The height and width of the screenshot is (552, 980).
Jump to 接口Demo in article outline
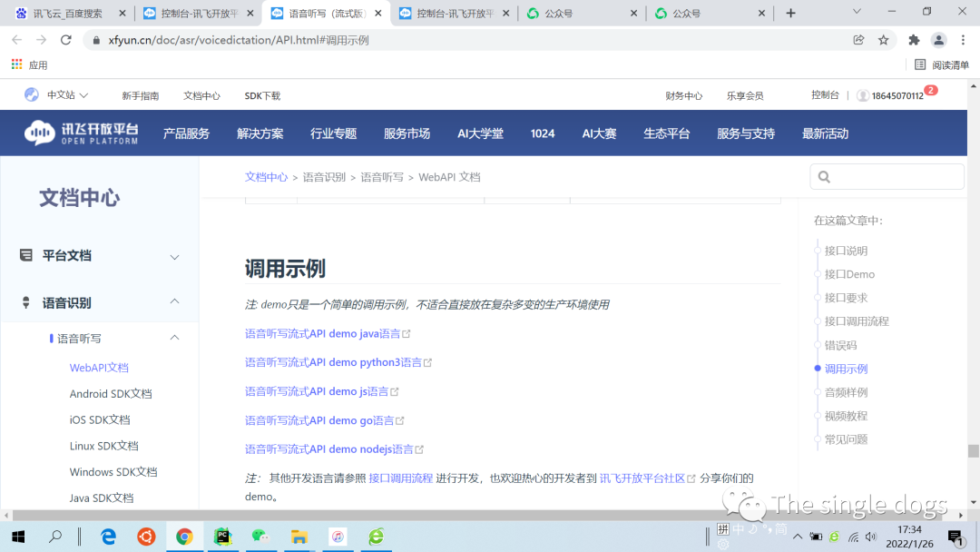click(849, 274)
